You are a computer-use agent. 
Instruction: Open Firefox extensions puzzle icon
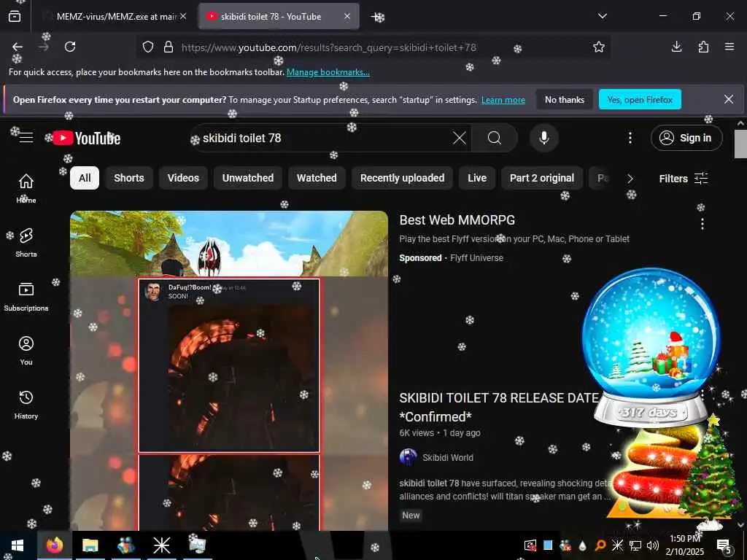(703, 47)
